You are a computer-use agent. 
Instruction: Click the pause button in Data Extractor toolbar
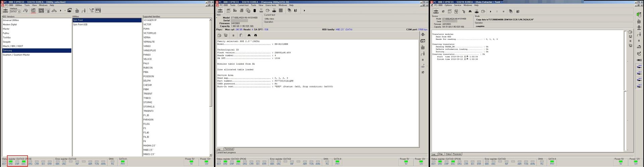point(497,12)
